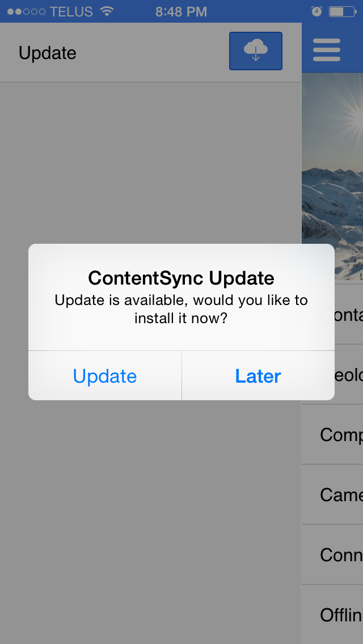This screenshot has width=363, height=644.
Task: Tap the battery indicator icon
Action: [341, 11]
